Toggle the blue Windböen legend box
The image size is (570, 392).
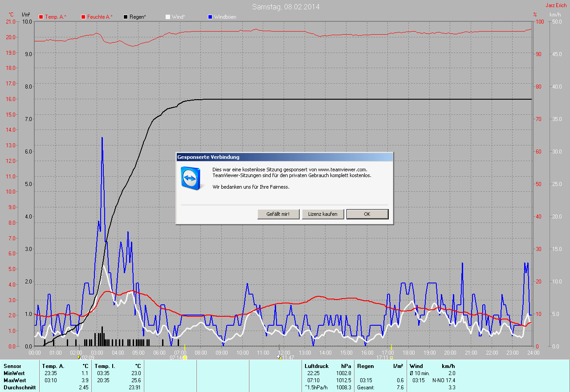[210, 17]
